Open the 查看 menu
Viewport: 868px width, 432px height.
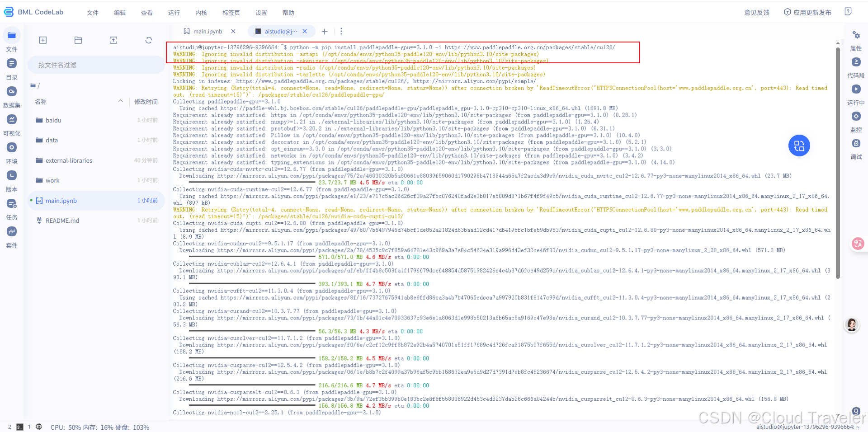coord(147,13)
